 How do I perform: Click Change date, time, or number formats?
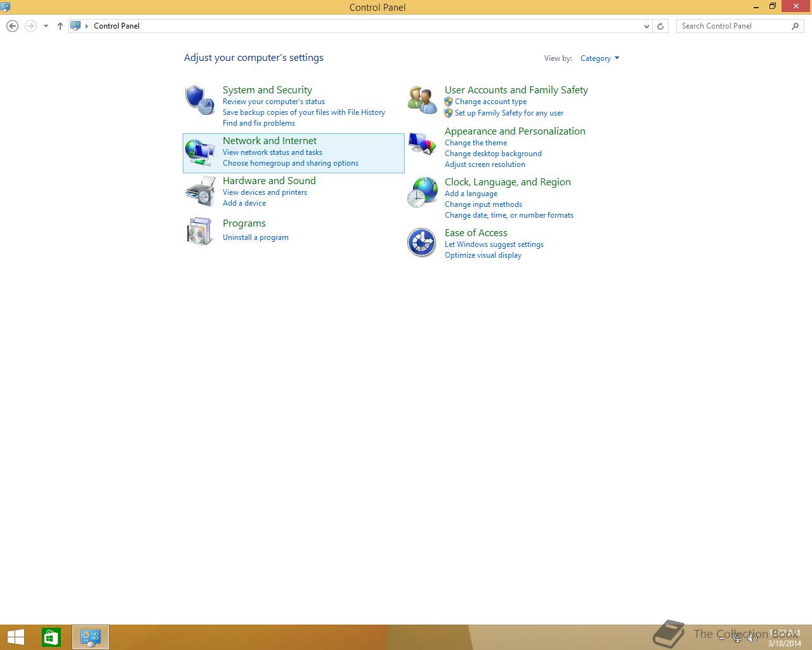[x=509, y=215]
